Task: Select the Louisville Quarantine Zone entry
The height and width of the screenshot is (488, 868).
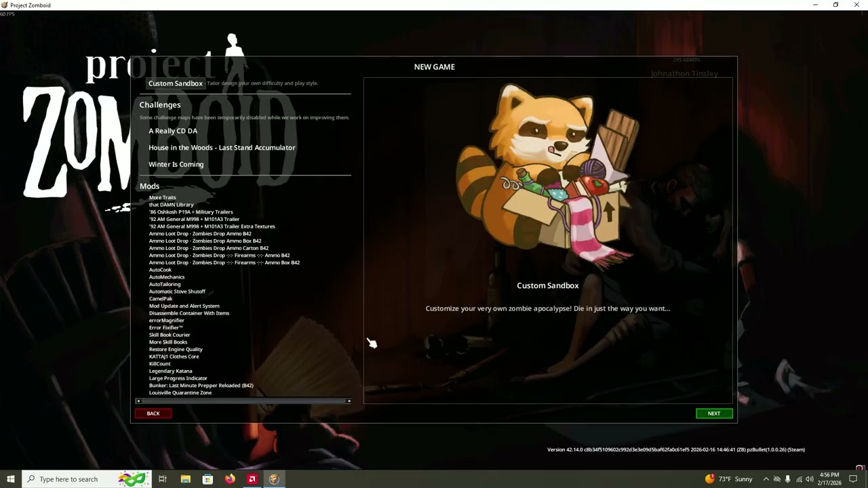Action: point(180,392)
